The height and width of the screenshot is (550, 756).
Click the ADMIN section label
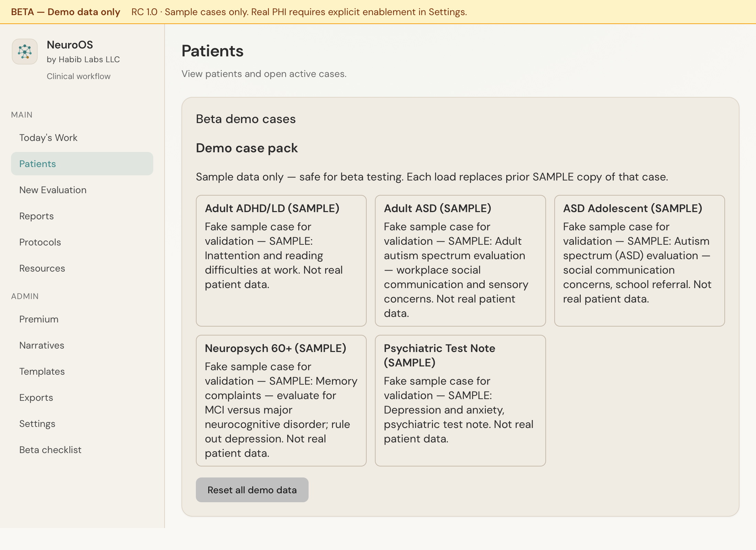coord(25,296)
